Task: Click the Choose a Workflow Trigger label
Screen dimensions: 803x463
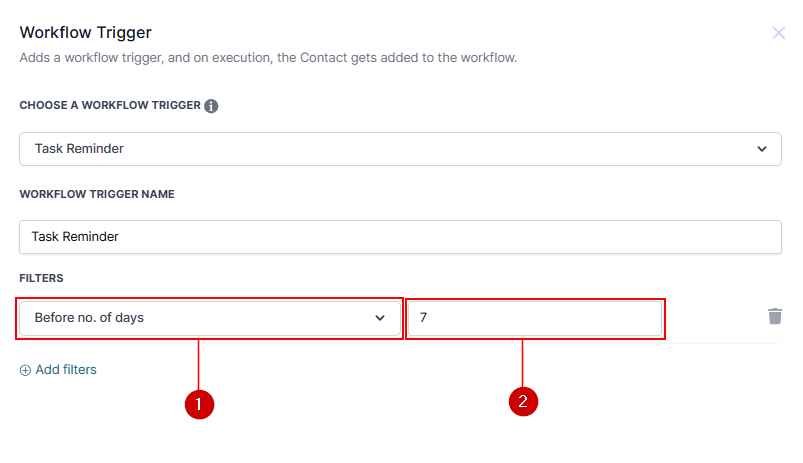Action: pos(109,106)
